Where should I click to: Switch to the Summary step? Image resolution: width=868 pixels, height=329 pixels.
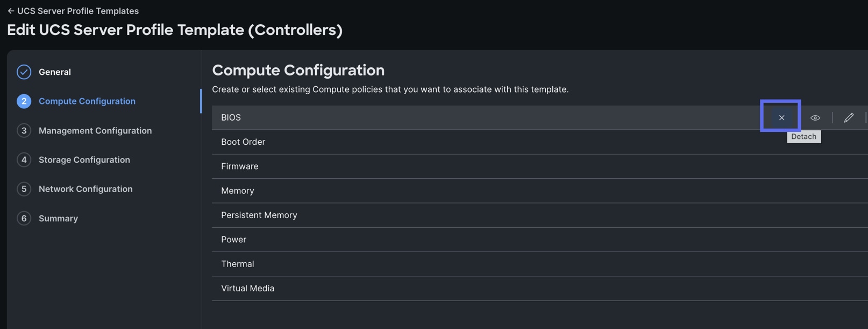click(58, 218)
